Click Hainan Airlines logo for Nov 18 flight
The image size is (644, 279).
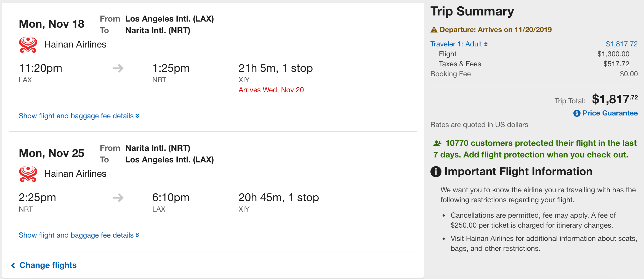point(28,44)
